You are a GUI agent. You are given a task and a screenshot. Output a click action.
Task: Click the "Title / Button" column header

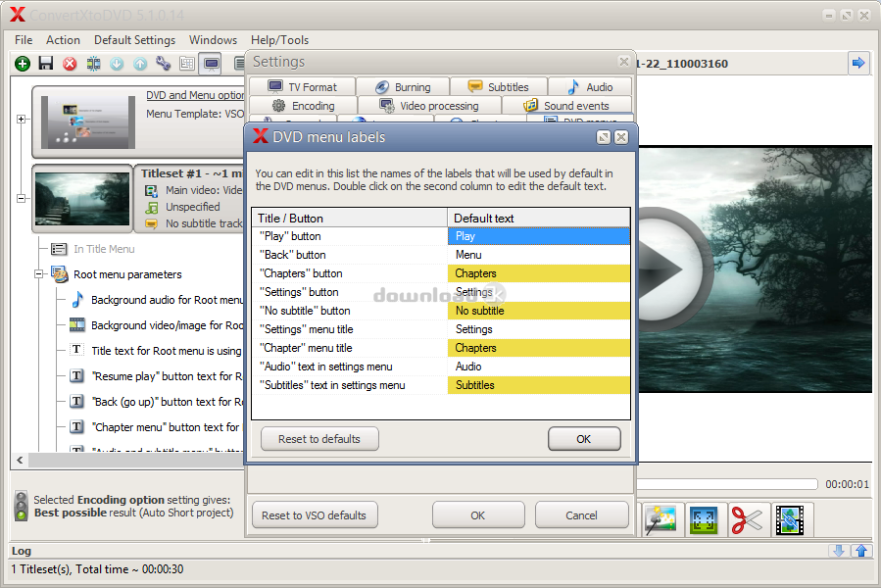[350, 219]
